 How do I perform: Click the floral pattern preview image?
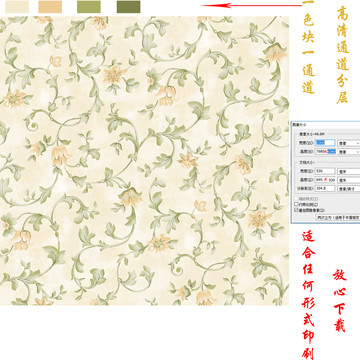(144, 161)
